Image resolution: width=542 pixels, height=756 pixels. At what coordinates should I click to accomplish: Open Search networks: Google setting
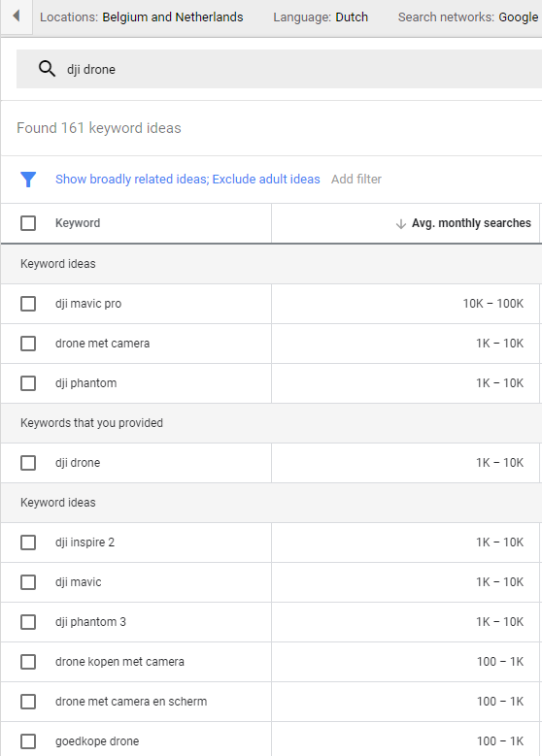(468, 17)
